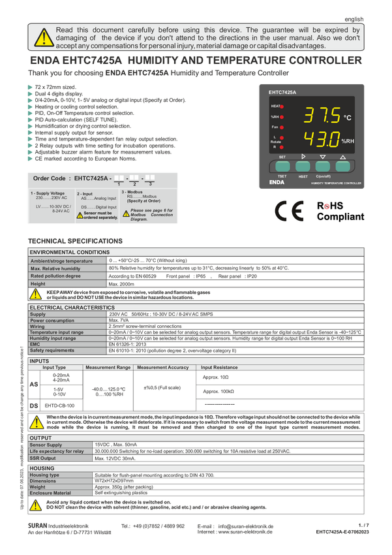Click warning icon beside 'Avoid any liquid contact'
This screenshot has width=392, height=555.
click(36, 505)
